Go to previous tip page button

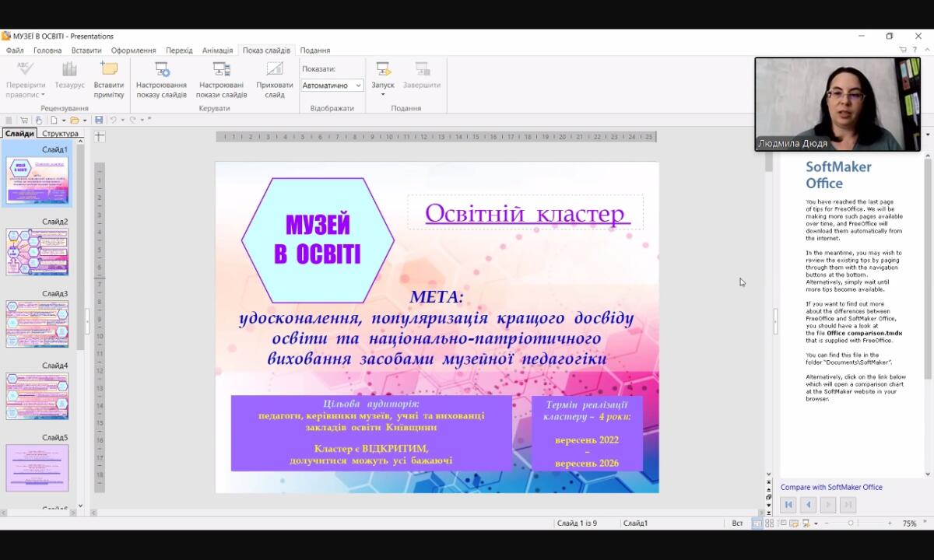[808, 505]
